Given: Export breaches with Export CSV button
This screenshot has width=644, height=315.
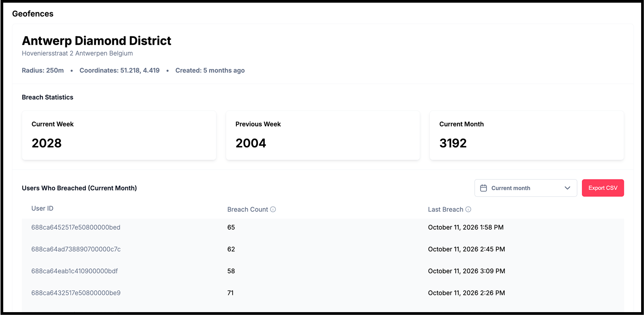Looking at the screenshot, I should [603, 188].
